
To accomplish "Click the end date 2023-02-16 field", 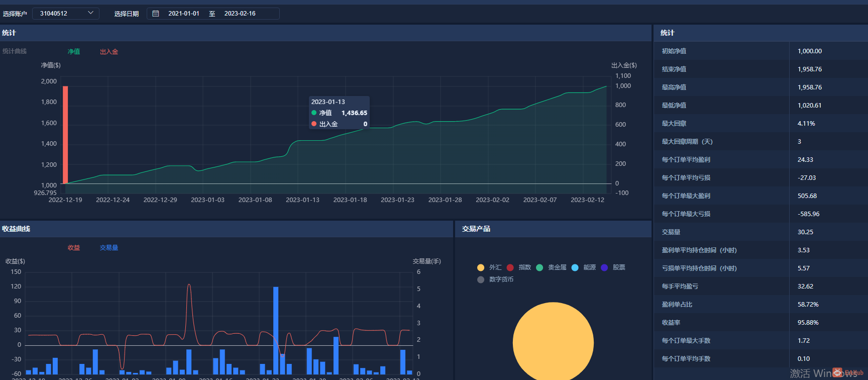I will tap(240, 14).
